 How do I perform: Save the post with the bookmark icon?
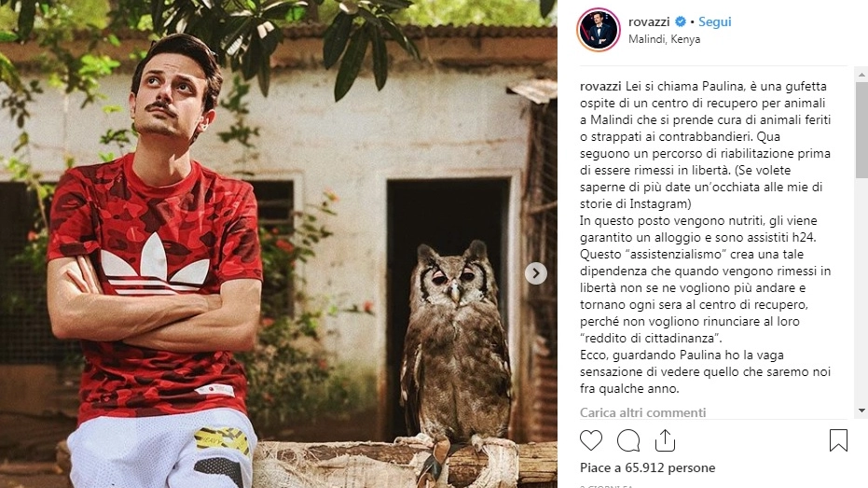click(x=838, y=440)
